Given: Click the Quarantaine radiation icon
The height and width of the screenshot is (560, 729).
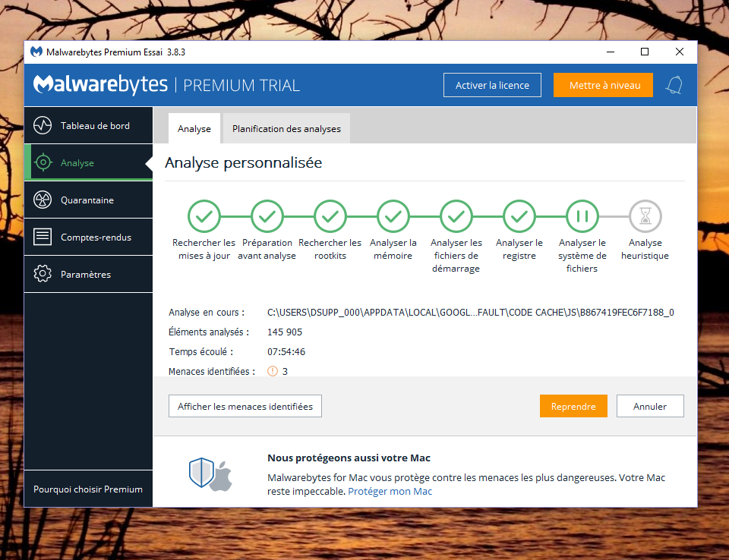Looking at the screenshot, I should coord(43,200).
